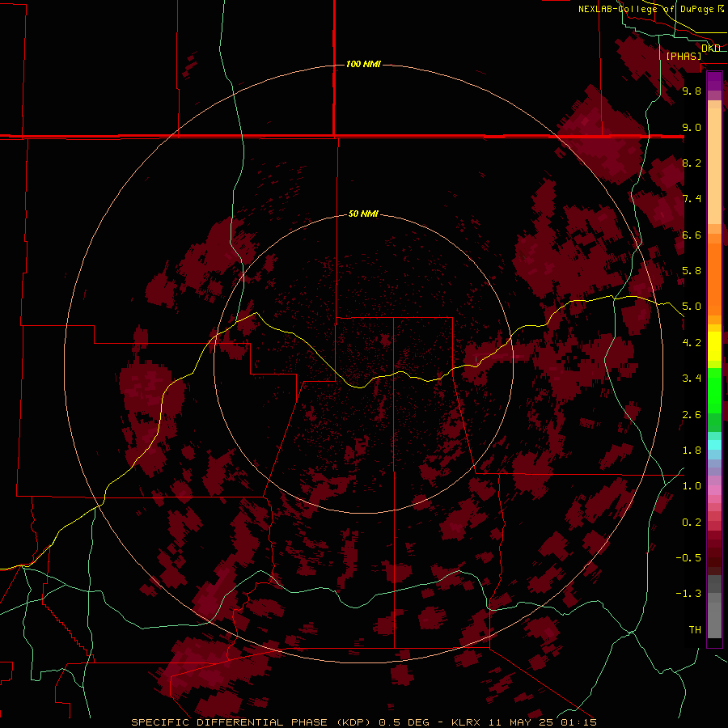Image resolution: width=728 pixels, height=728 pixels.
Task: Click the bright green band of color scale
Action: click(x=714, y=391)
